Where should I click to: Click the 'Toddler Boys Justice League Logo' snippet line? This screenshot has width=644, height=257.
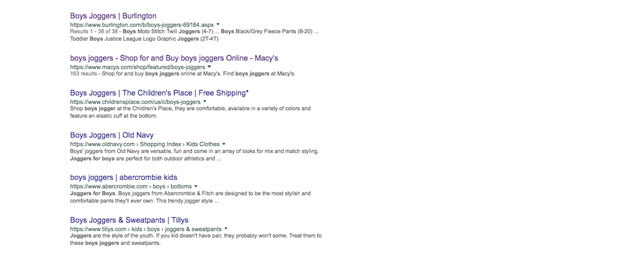pyautogui.click(x=144, y=39)
